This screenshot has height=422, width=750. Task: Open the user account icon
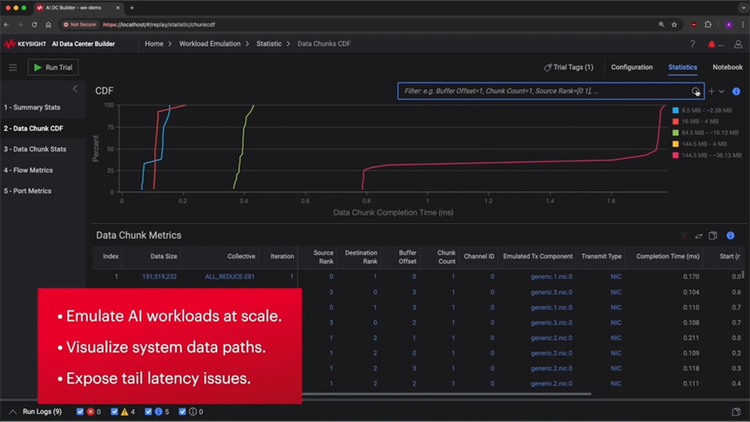[x=738, y=44]
